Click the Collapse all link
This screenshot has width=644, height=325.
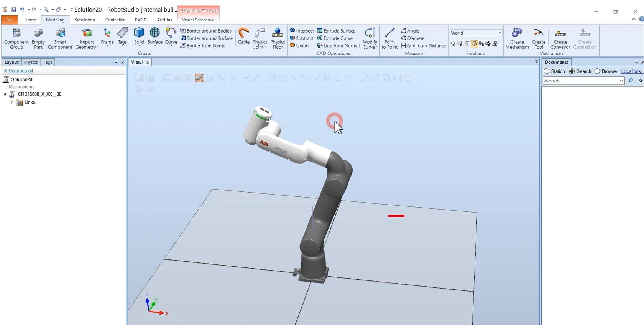(x=21, y=71)
